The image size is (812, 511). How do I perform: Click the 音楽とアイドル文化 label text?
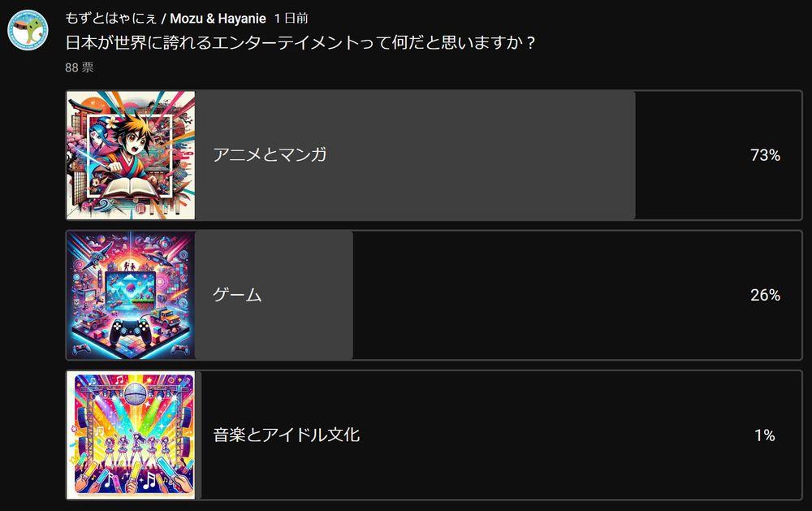[x=287, y=435]
